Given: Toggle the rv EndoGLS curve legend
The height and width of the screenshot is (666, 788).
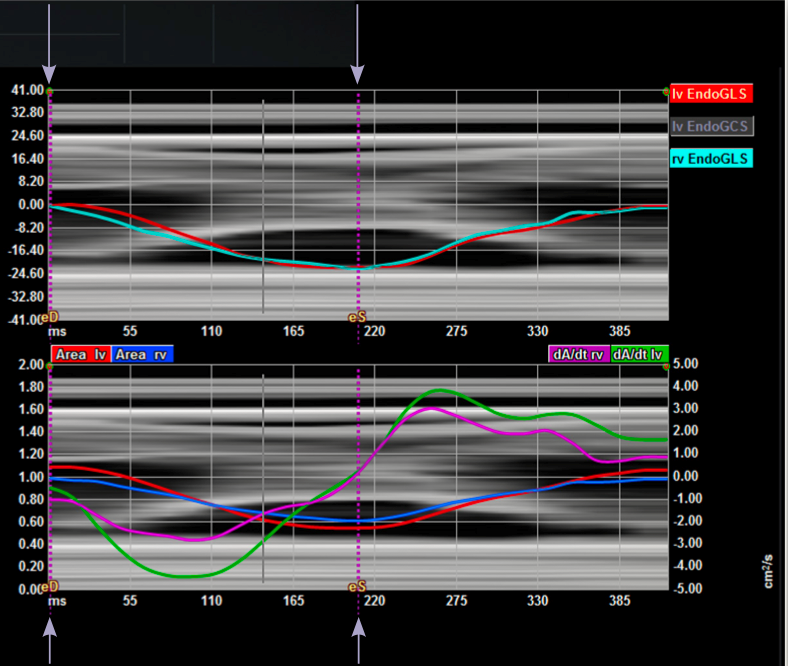Looking at the screenshot, I should click(x=711, y=159).
